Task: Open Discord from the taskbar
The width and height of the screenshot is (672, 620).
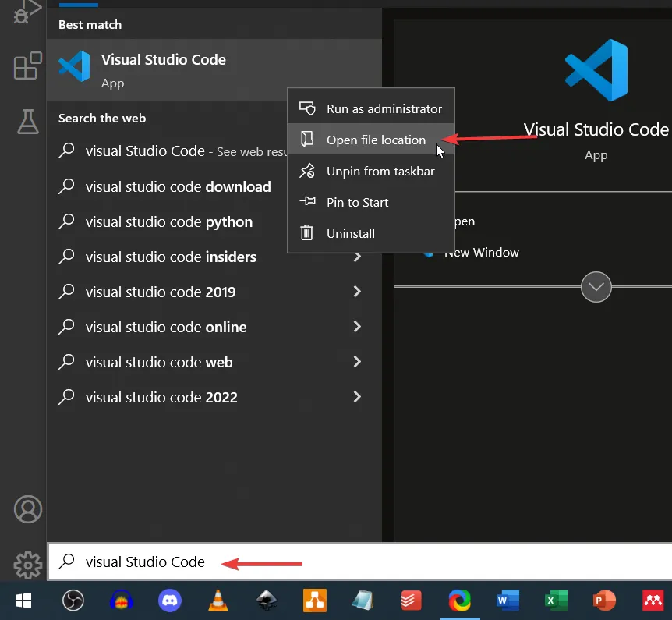Action: coord(170,601)
